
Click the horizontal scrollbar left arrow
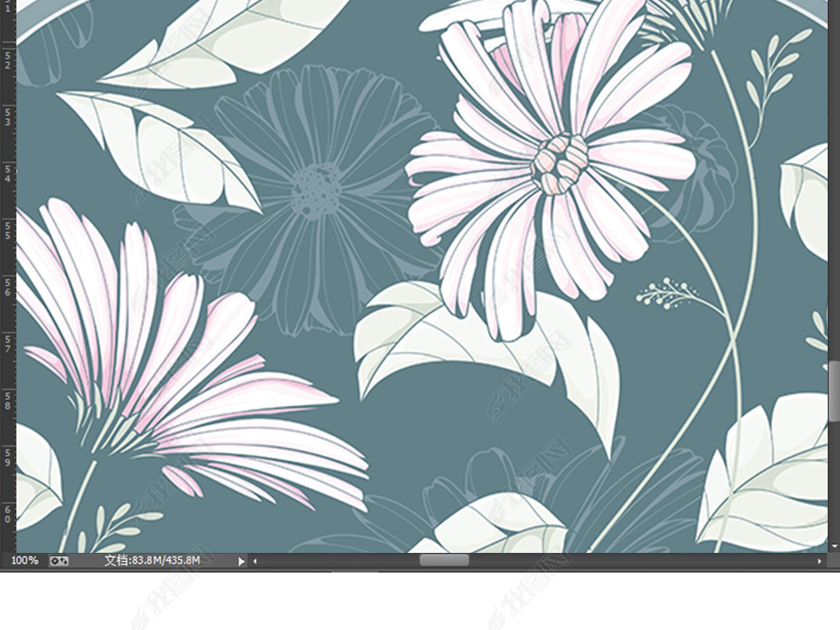click(x=255, y=561)
